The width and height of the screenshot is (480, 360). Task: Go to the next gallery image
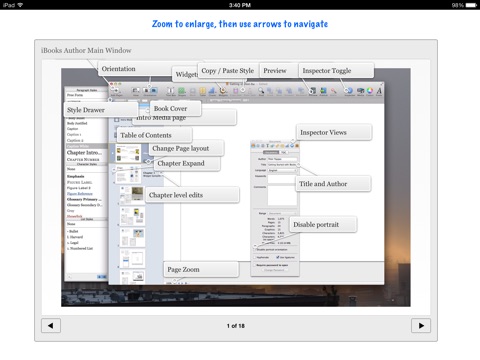click(421, 326)
